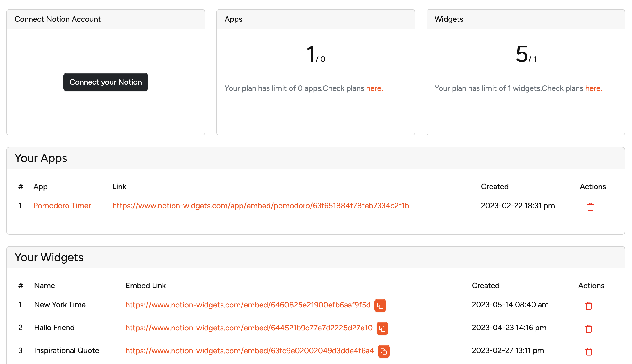The height and width of the screenshot is (364, 632).
Task: Select Inspirational Quote widget name
Action: (67, 350)
